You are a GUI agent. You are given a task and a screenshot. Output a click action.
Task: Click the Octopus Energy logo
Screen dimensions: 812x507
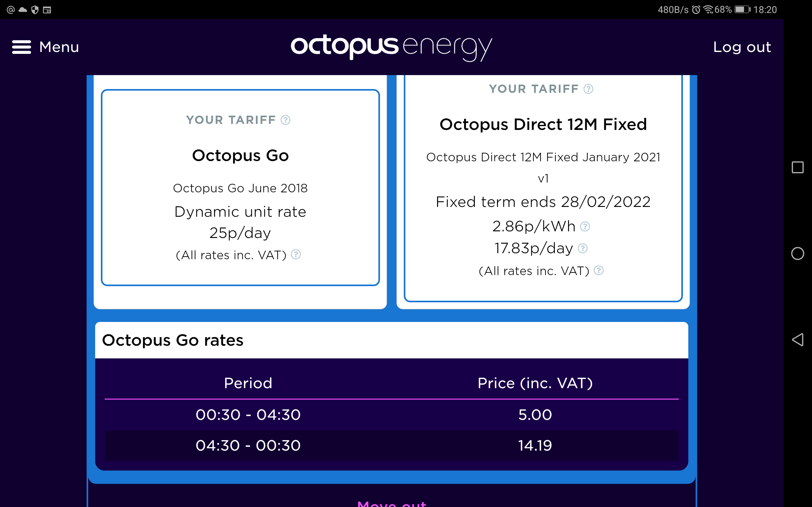click(391, 48)
